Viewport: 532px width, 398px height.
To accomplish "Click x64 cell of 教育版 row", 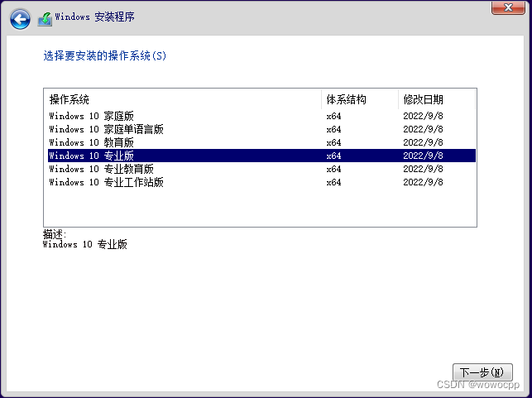I will (334, 142).
